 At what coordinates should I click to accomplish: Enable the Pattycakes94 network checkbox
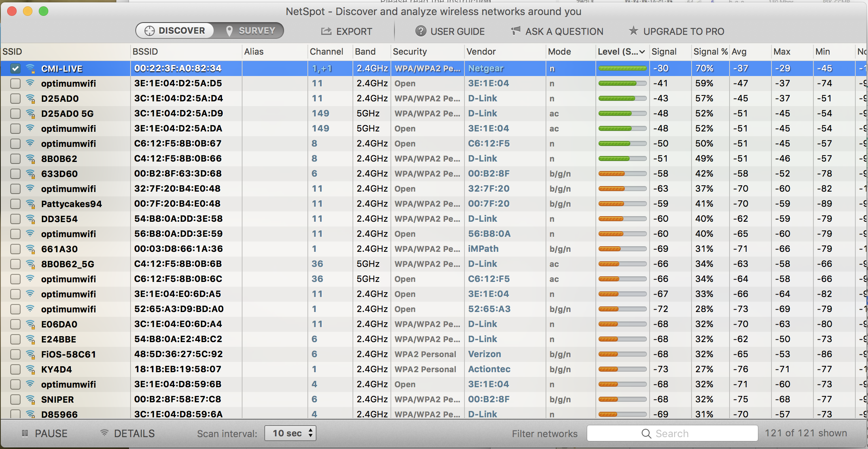pos(15,204)
